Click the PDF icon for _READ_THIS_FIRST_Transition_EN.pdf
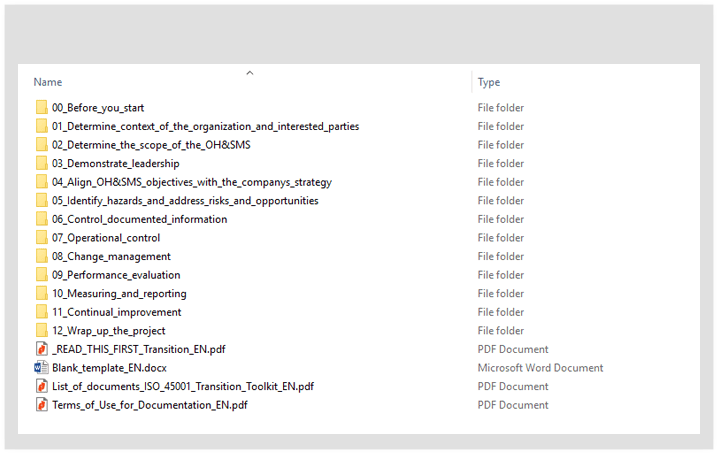 tap(41, 350)
